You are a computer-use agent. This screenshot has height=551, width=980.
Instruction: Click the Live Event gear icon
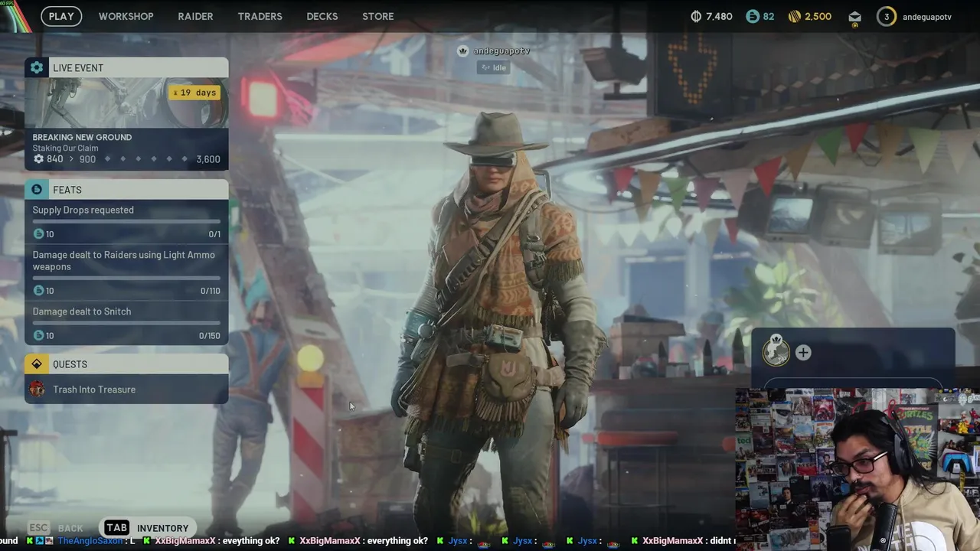[37, 67]
